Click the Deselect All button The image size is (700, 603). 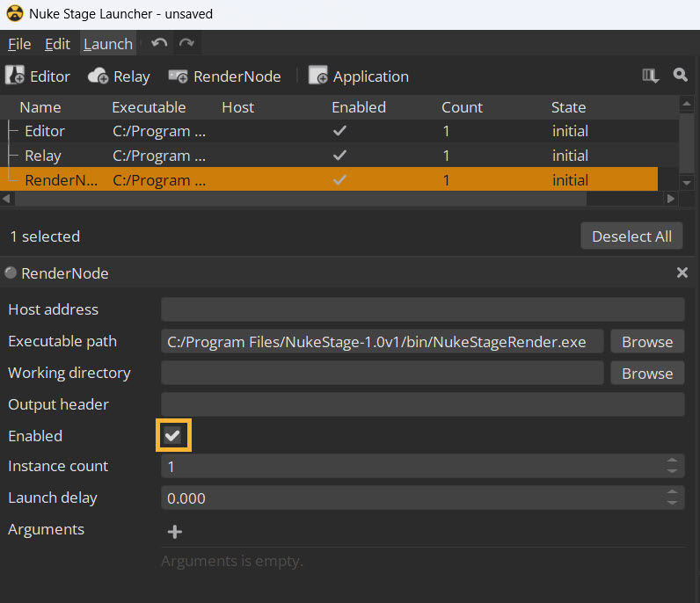click(x=631, y=236)
